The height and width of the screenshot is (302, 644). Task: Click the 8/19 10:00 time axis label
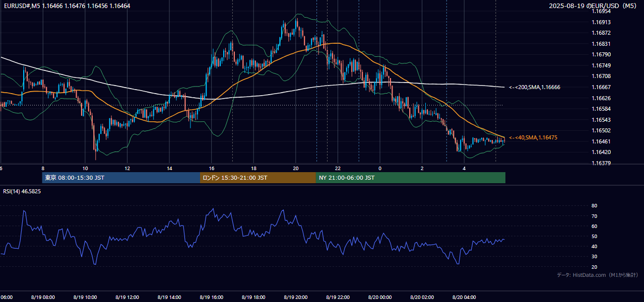point(85,297)
